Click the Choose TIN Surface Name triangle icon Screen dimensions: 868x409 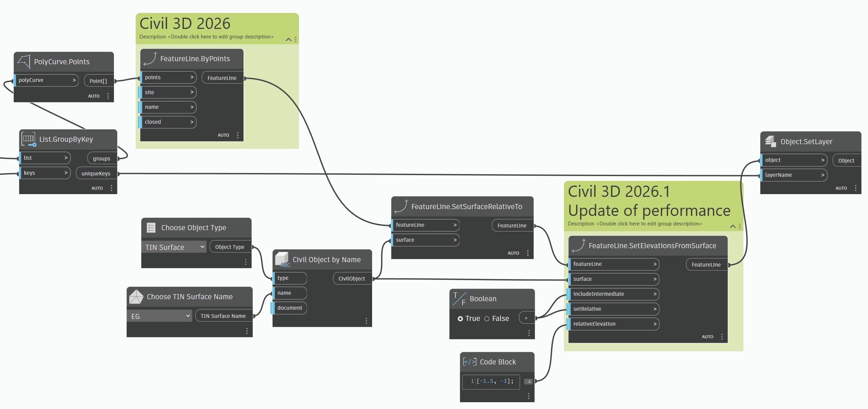(x=136, y=296)
